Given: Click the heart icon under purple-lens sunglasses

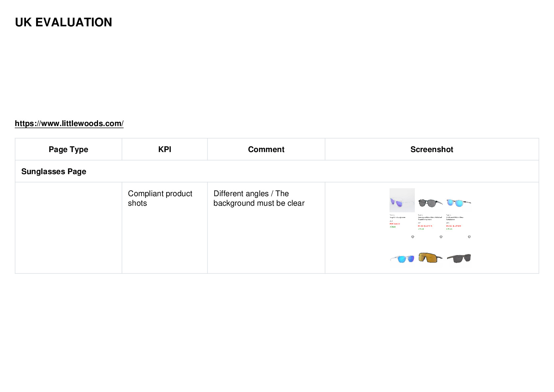Looking at the screenshot, I should pyautogui.click(x=413, y=237).
